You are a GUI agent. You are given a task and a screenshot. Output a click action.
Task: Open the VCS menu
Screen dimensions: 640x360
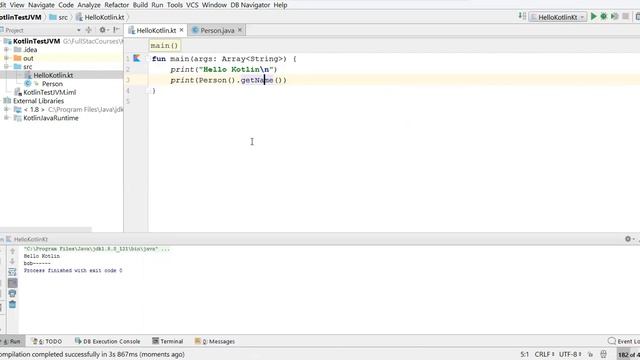192,5
